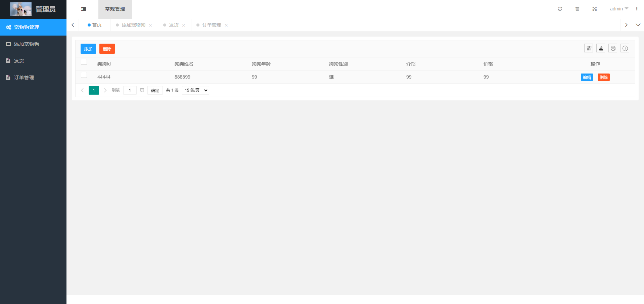Open the admin user dropdown
This screenshot has height=304, width=644.
coord(619,9)
